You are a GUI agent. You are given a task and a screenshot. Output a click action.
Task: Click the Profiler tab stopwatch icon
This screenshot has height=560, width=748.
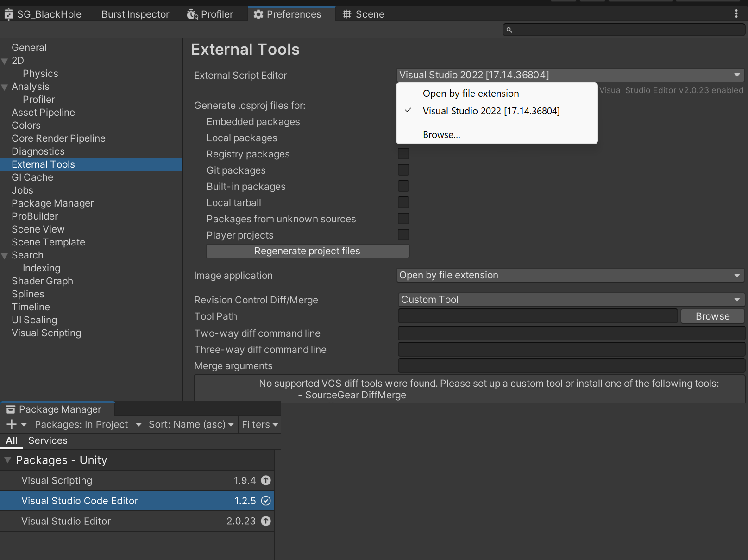click(192, 14)
